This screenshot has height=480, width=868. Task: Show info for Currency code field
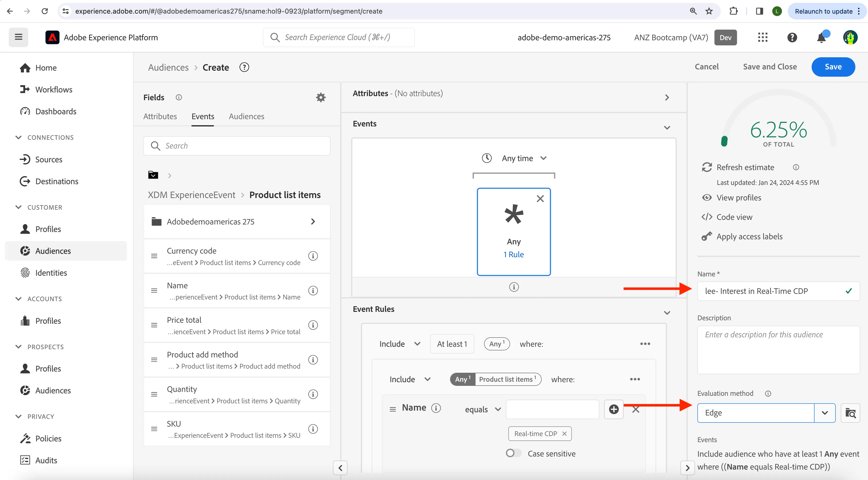click(313, 256)
